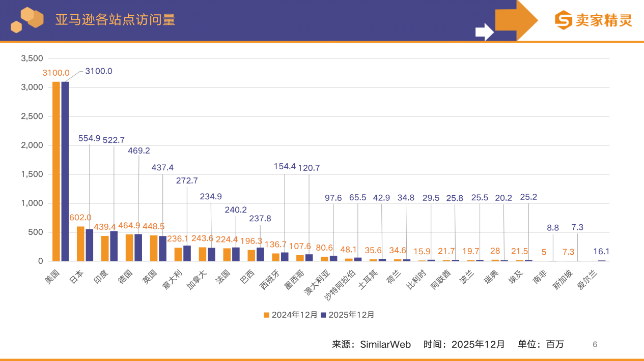Select the orange legend square for 2024年12月
This screenshot has height=361, width=644.
point(267,314)
